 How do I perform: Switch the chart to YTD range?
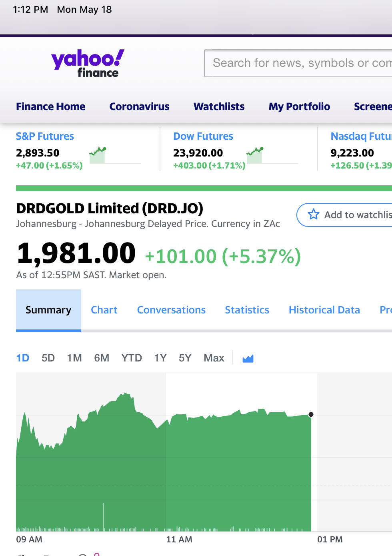tap(132, 358)
